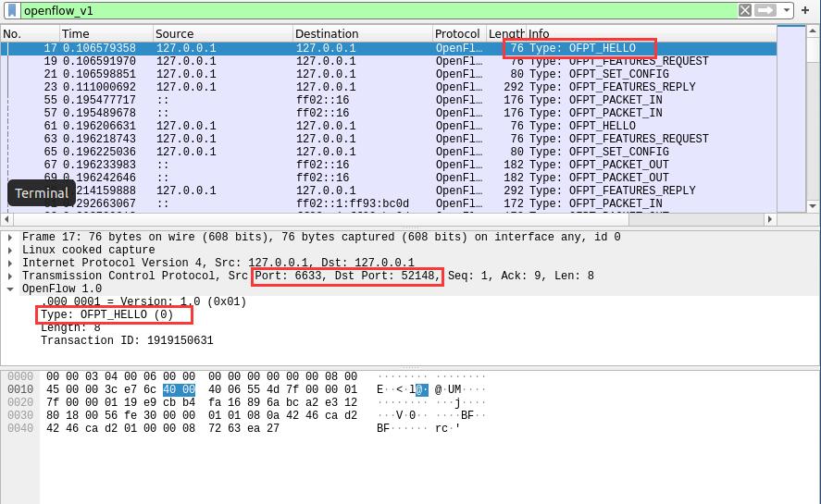
Task: Select packet 63 OFPT_FEATURES_REQUEST row
Action: tap(389, 139)
